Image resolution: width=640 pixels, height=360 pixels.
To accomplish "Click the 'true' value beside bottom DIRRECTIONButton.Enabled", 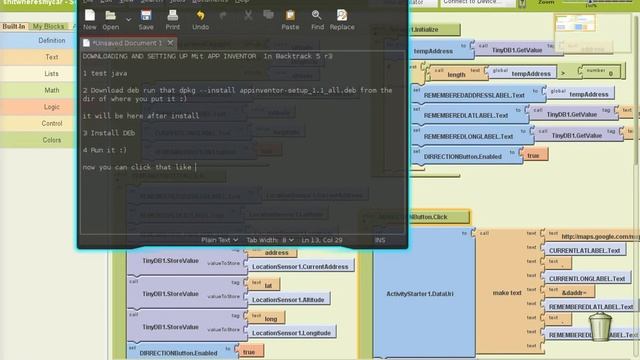I will pos(250,351).
